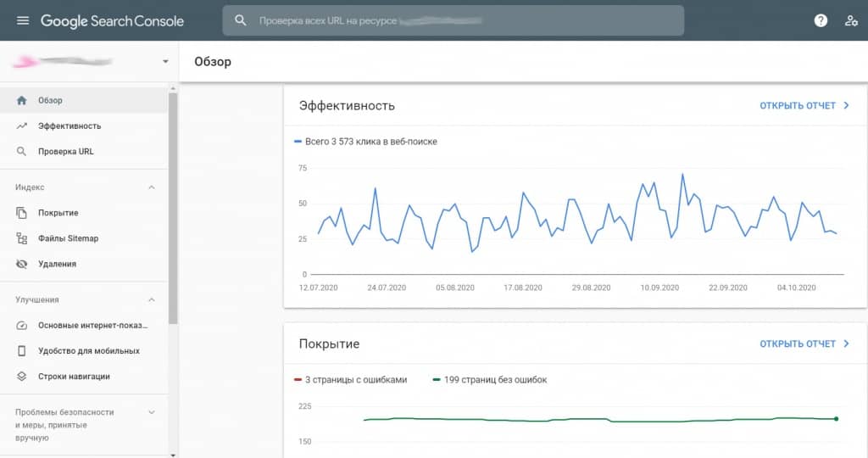
Task: Select Проверка URL menu item
Action: 66,151
